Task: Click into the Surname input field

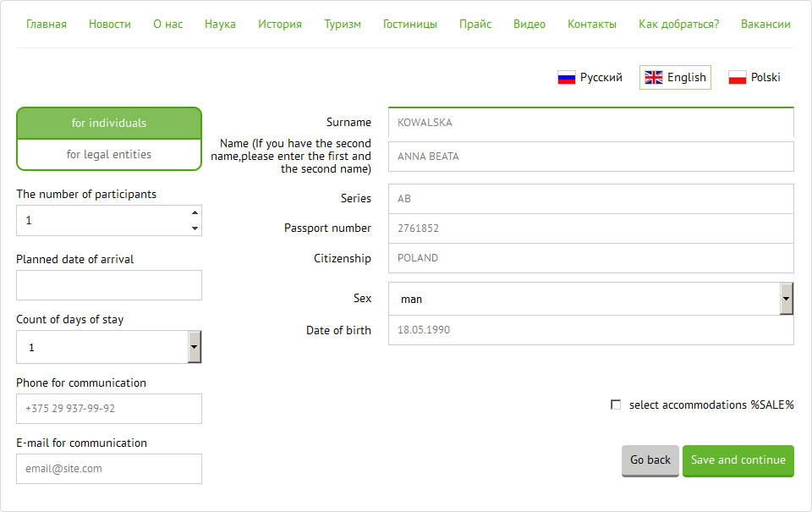Action: (x=590, y=123)
